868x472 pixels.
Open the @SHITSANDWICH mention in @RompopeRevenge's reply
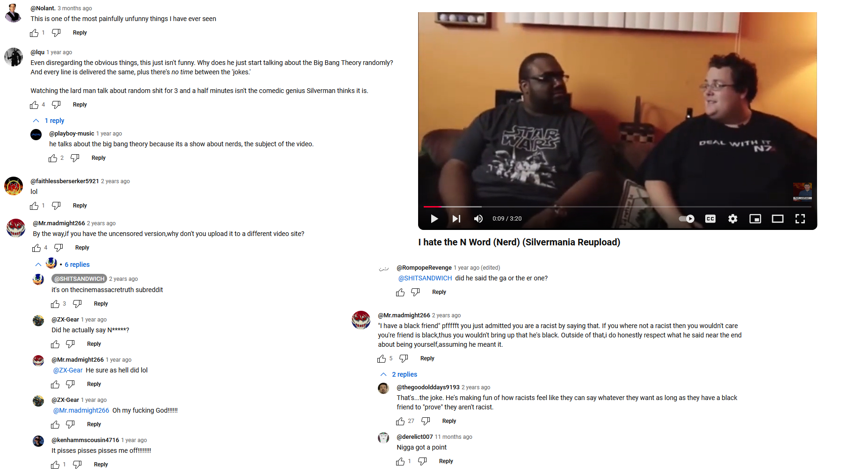(425, 278)
